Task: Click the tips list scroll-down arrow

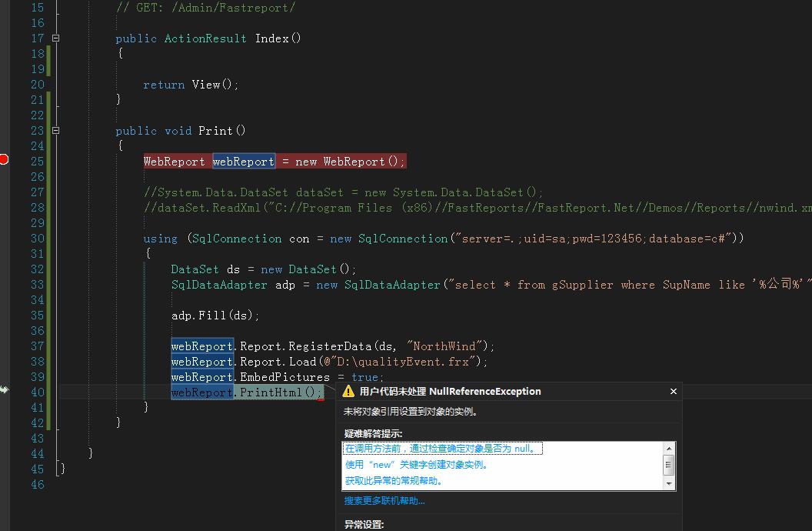Action: tap(668, 483)
